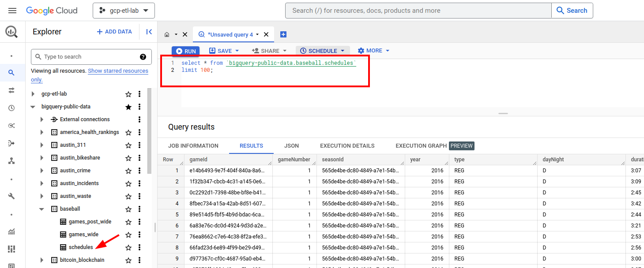The width and height of the screenshot is (644, 268).
Task: Select the games_wide table
Action: [x=83, y=234]
